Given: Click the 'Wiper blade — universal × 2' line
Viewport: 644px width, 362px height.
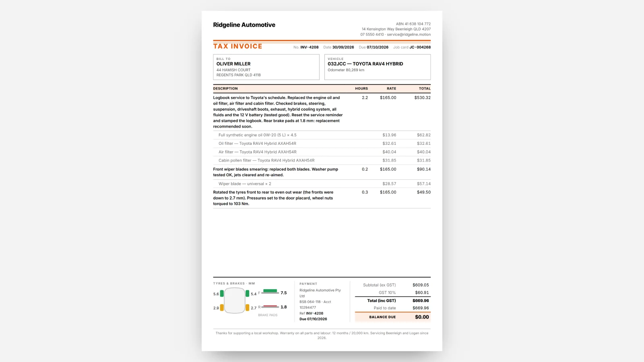Looking at the screenshot, I should (x=245, y=184).
